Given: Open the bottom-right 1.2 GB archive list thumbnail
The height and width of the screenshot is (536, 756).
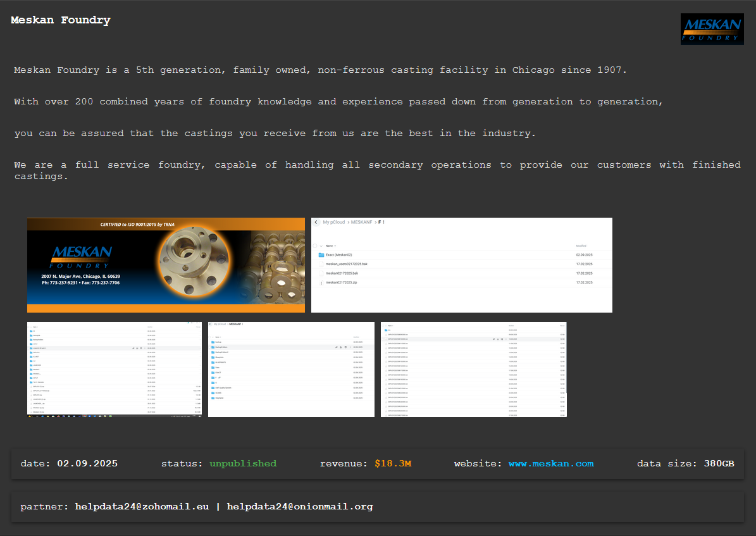Looking at the screenshot, I should point(473,370).
